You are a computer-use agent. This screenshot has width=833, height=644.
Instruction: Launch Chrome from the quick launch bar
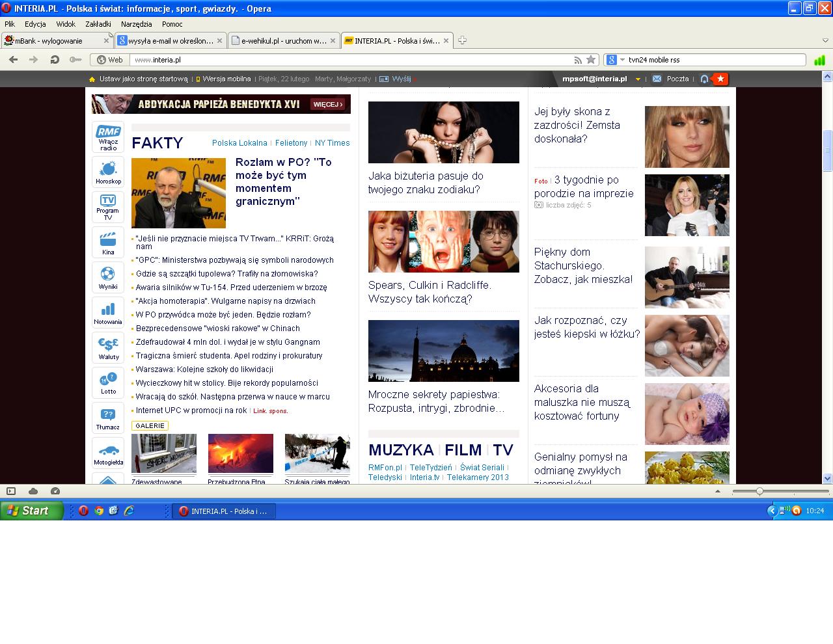(x=99, y=511)
